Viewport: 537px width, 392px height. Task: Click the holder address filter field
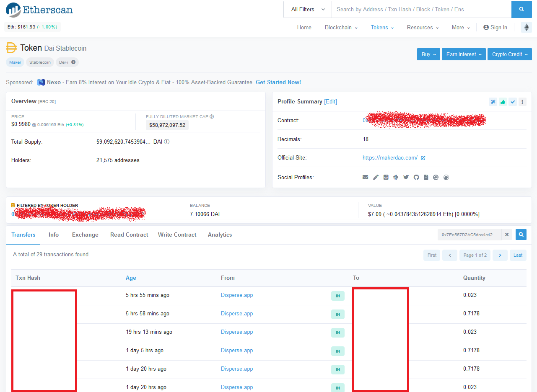pyautogui.click(x=470, y=235)
